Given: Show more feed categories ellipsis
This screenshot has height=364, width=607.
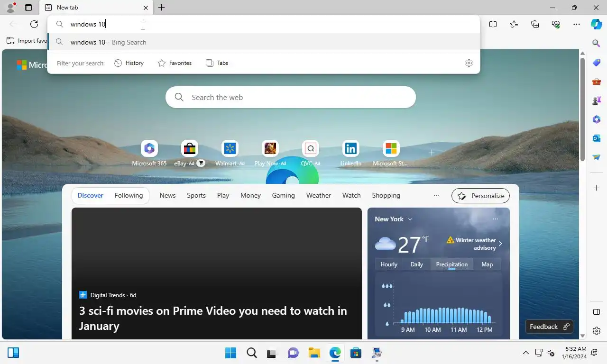Looking at the screenshot, I should (x=436, y=196).
